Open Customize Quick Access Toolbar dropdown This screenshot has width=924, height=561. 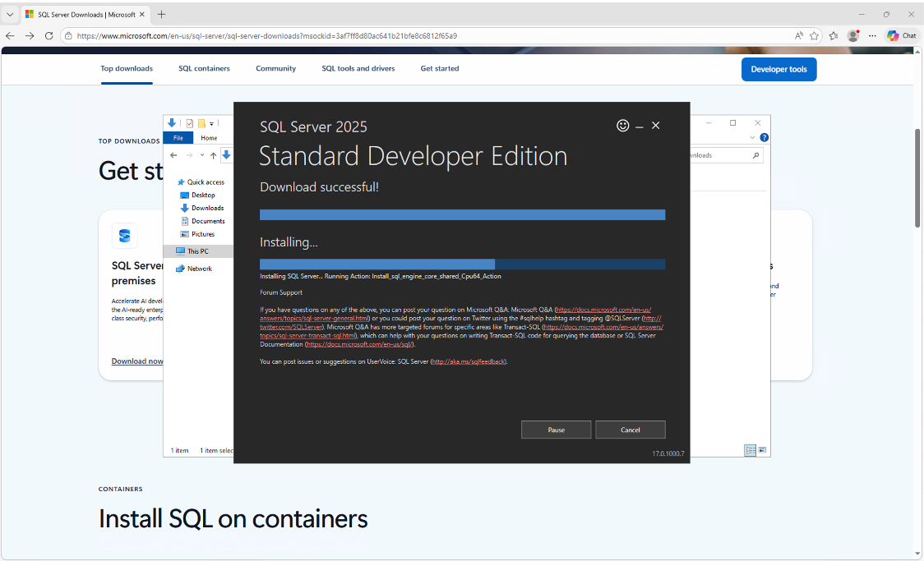coord(211,124)
